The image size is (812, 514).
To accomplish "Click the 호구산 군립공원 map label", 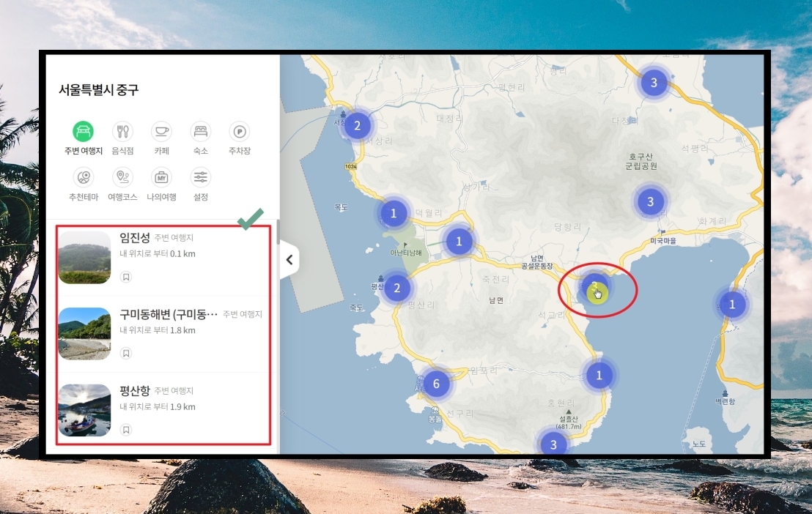I will coord(641,161).
